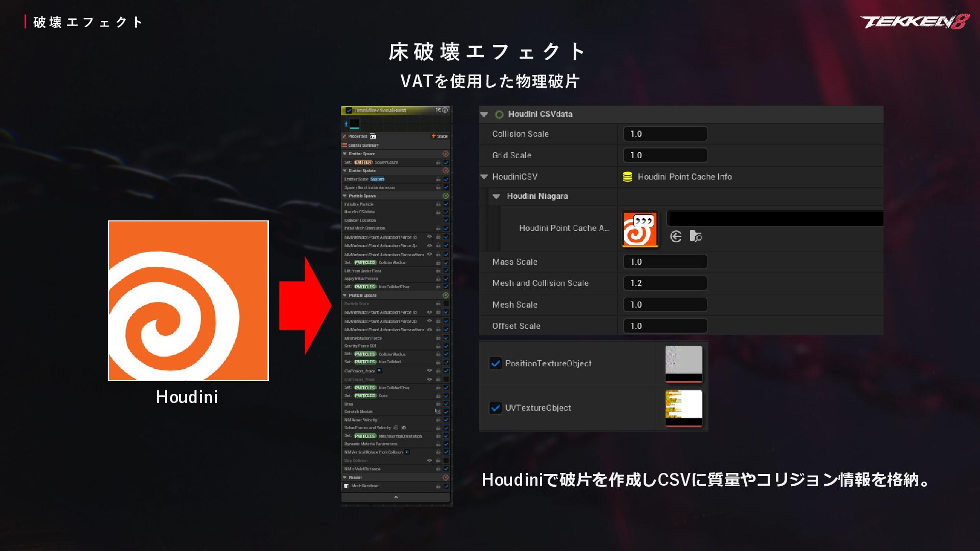Click the Mesh and Collision Scale value field
Image resolution: width=980 pixels, height=551 pixels.
tap(665, 283)
